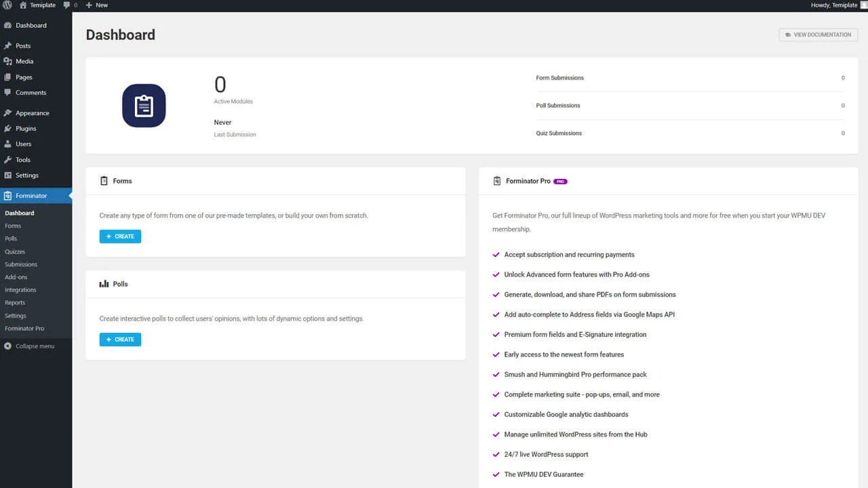Click the WordPress logo in admin bar

tap(7, 5)
